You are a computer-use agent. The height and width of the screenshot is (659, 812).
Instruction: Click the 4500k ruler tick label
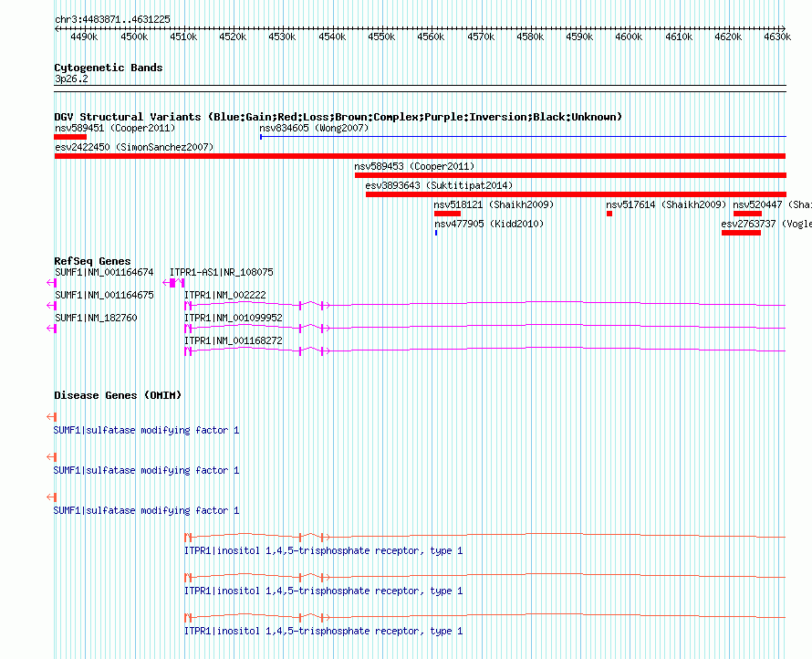point(134,37)
